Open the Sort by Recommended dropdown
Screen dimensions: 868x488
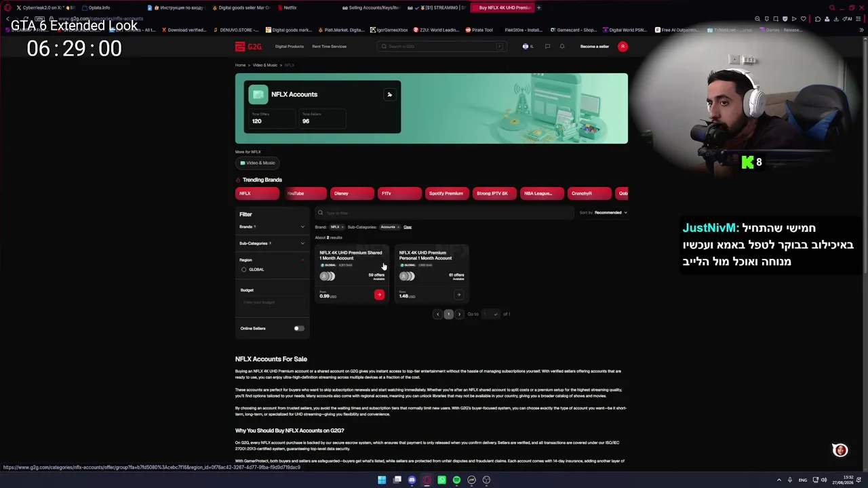(x=604, y=213)
